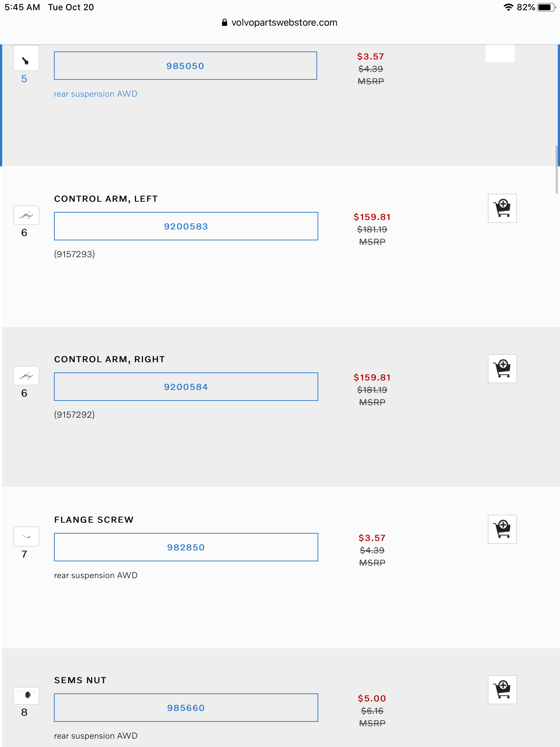The image size is (560, 747).
Task: Open part number 9200584 link
Action: pyautogui.click(x=186, y=387)
